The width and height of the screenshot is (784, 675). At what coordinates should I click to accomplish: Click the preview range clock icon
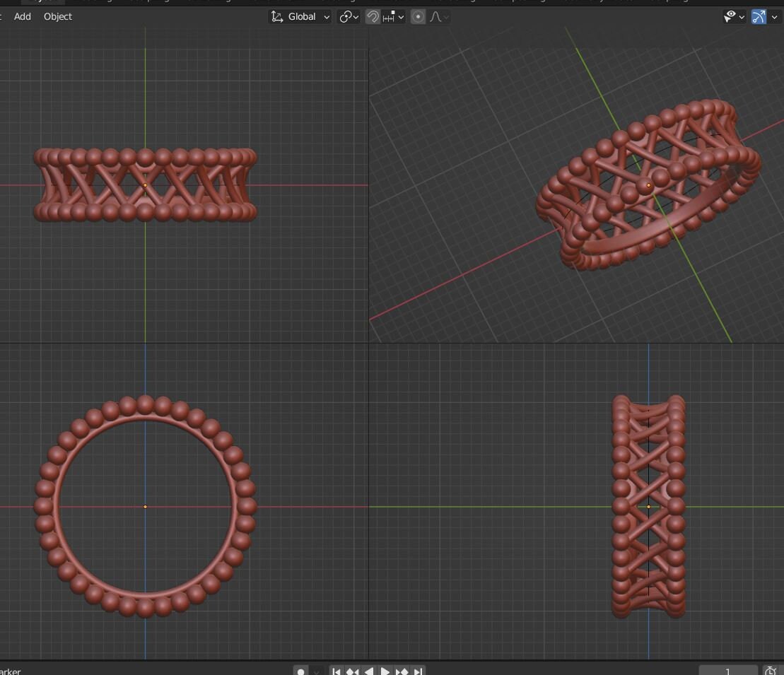(771, 671)
